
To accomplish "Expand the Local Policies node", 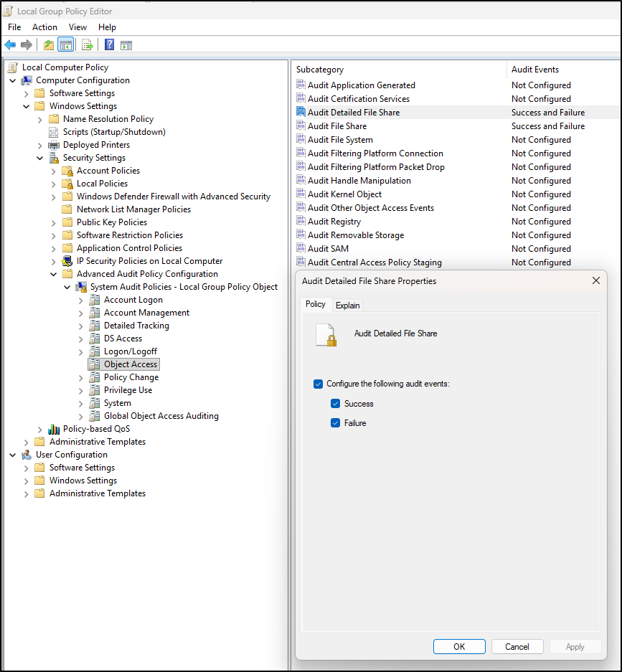I will tap(54, 184).
